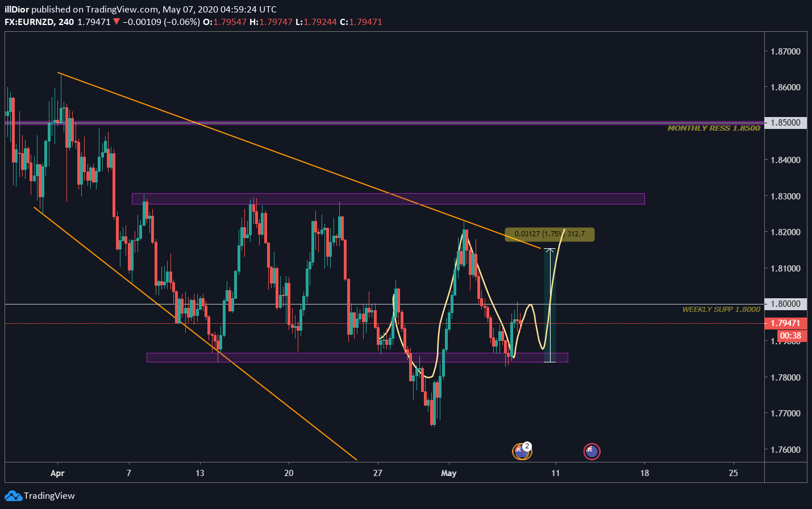Click the 1.77000 price axis label
Viewport: 812px width, 509px height.
tap(785, 413)
